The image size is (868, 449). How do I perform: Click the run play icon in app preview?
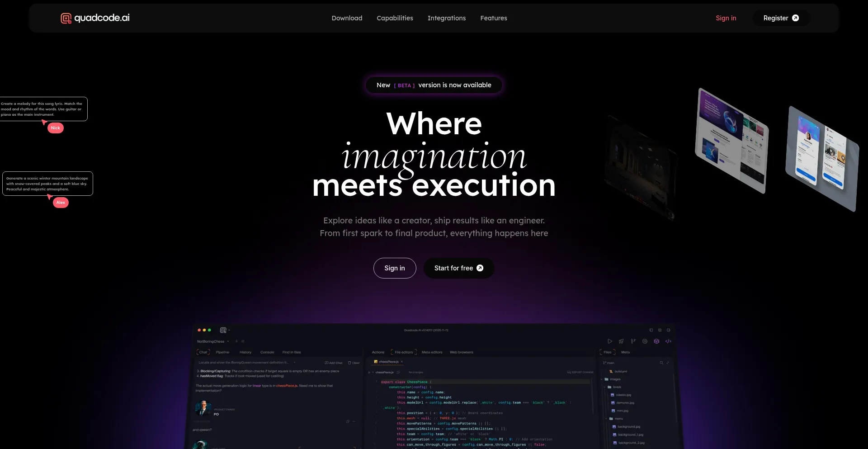[x=610, y=341]
